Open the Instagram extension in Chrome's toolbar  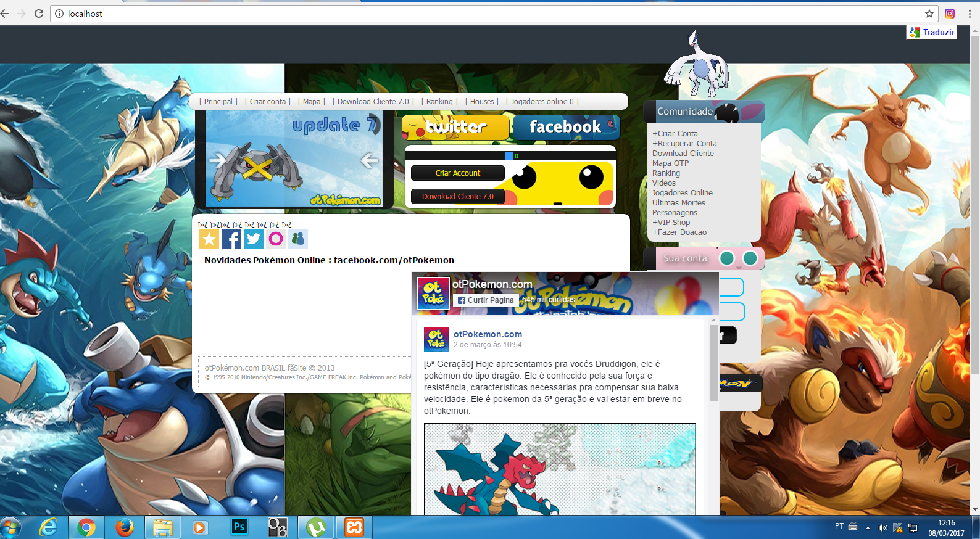click(950, 14)
